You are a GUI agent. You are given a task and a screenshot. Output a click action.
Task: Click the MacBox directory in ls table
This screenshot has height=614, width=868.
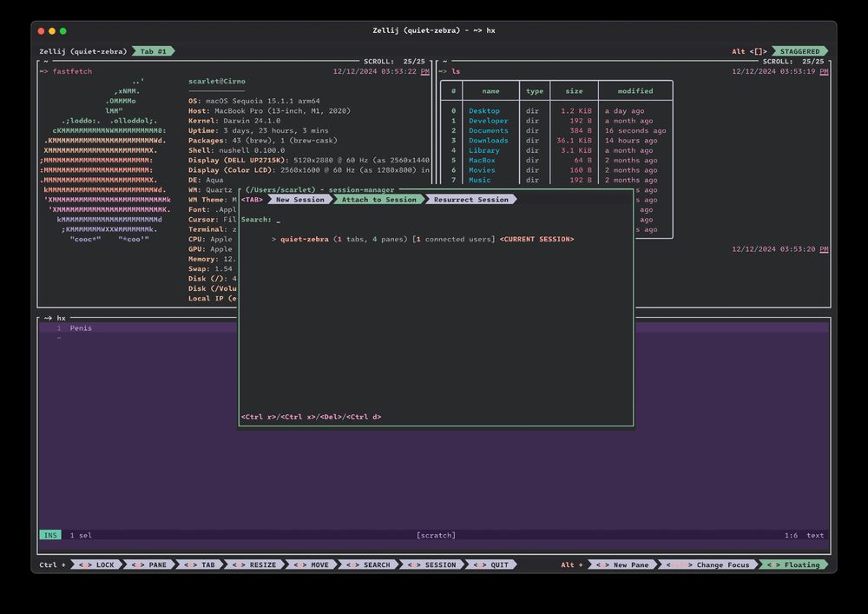point(482,161)
